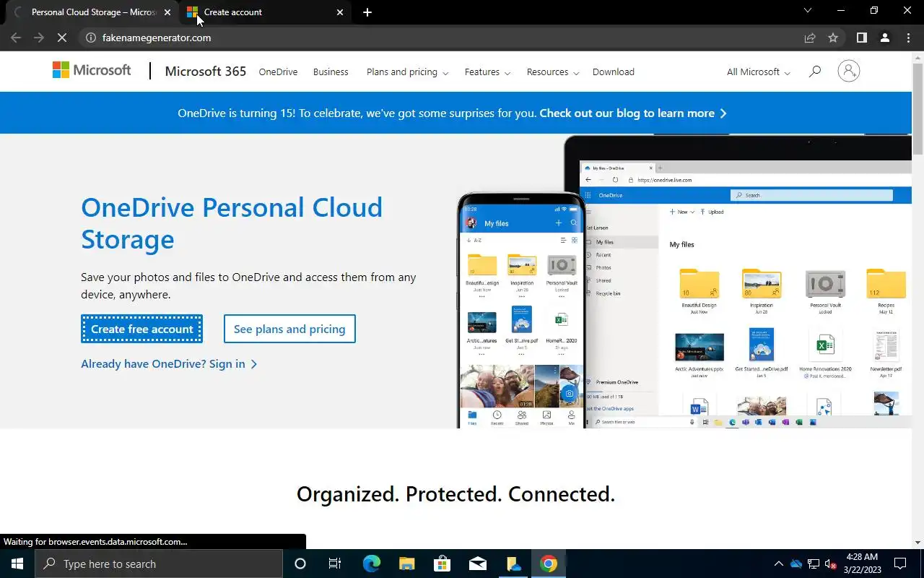Open the Windows Start menu
The image size is (924, 578).
pyautogui.click(x=17, y=564)
